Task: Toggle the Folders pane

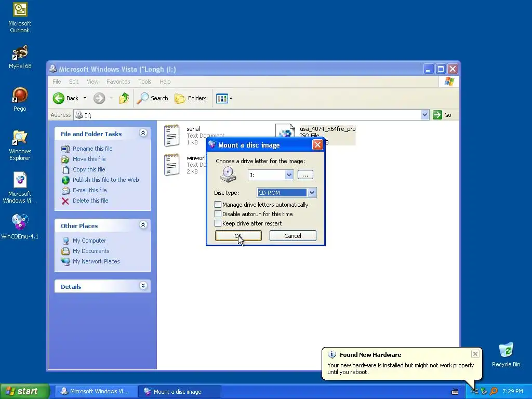Action: click(x=191, y=98)
